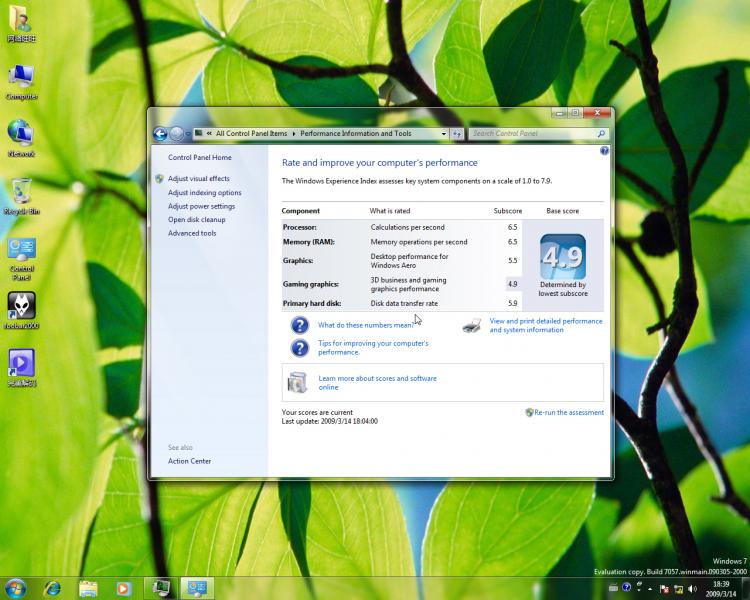The width and height of the screenshot is (750, 600).
Task: Click the software box icon
Action: [297, 383]
